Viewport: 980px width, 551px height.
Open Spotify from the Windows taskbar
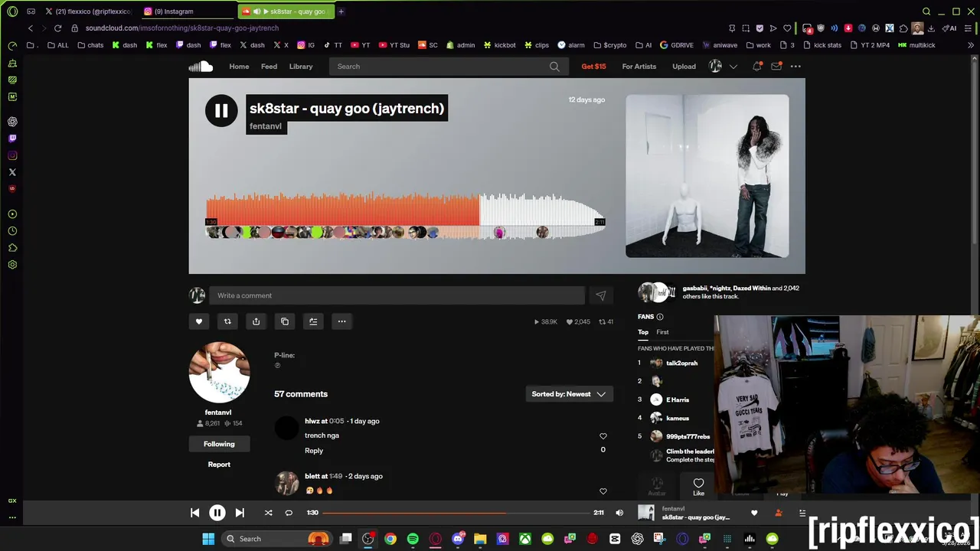click(x=413, y=539)
